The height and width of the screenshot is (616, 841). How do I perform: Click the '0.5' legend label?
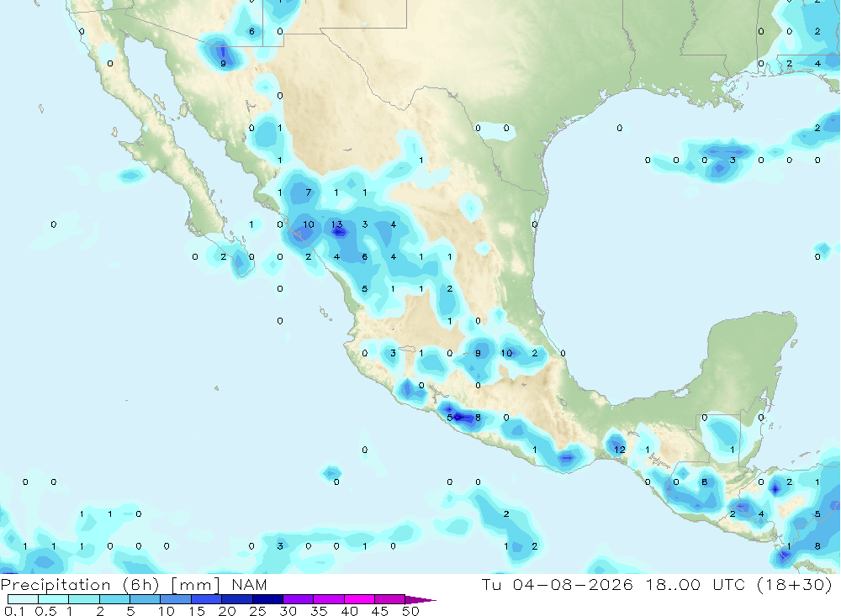click(x=45, y=611)
